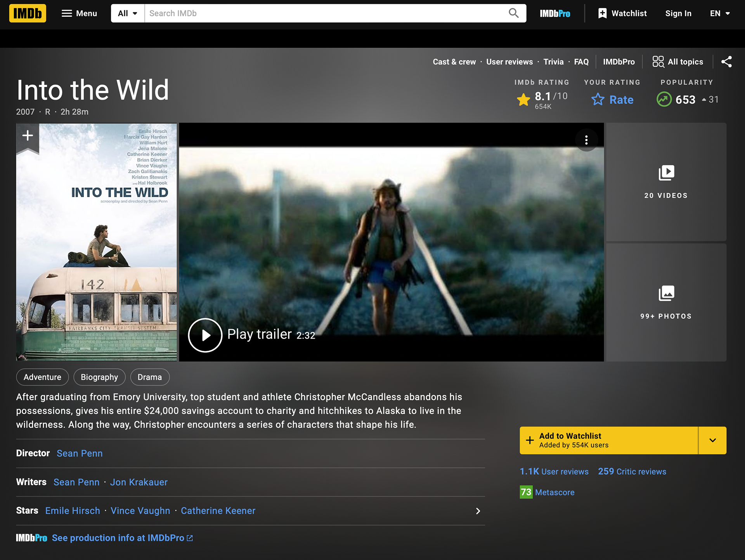Go to Cast & crew section
The width and height of the screenshot is (745, 560).
[454, 62]
